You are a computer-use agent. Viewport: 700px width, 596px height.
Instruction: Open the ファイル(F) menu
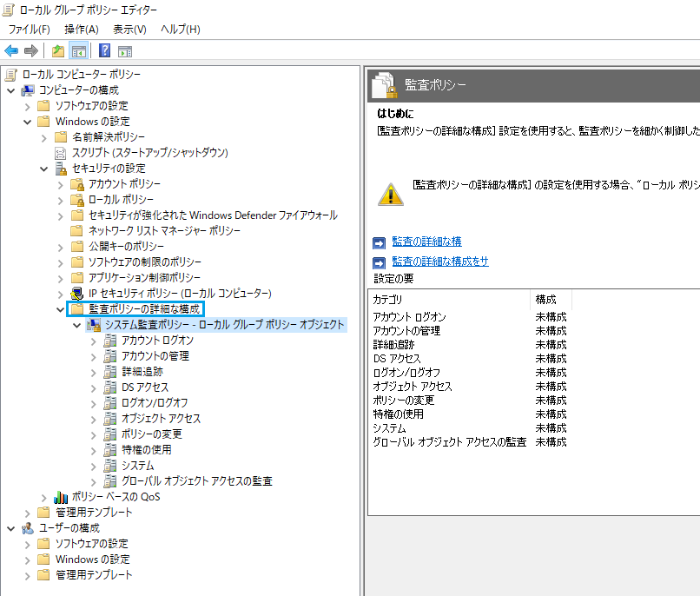pyautogui.click(x=30, y=30)
